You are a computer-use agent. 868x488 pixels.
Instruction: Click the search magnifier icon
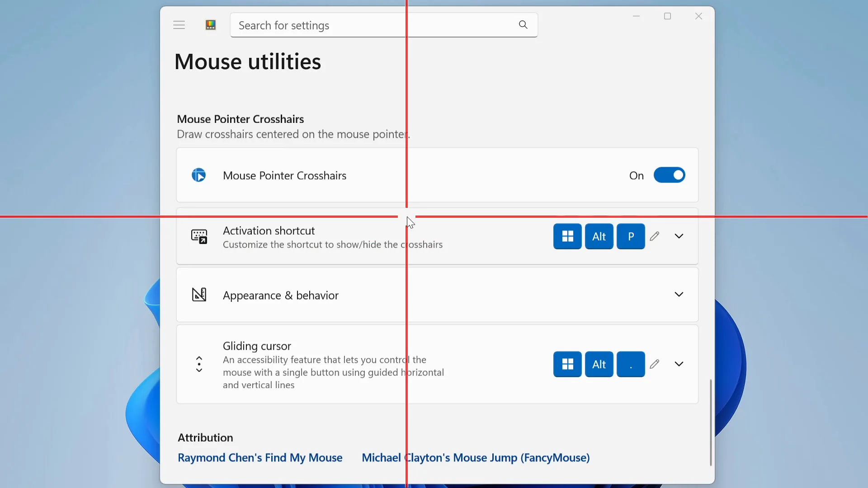[523, 25]
